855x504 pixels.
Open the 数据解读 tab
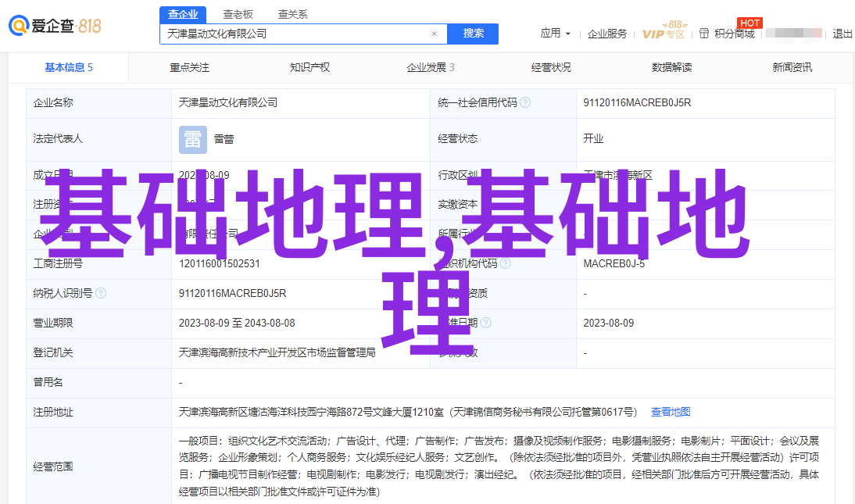tap(672, 68)
